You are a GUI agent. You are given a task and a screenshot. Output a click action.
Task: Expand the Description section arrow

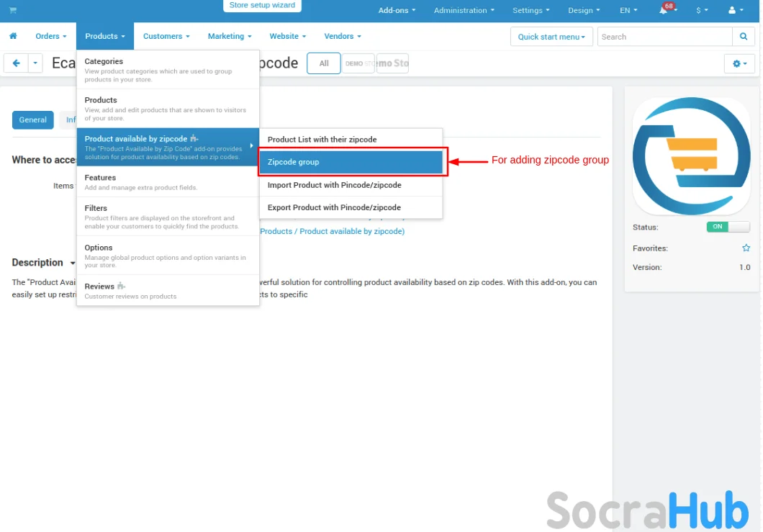(73, 263)
